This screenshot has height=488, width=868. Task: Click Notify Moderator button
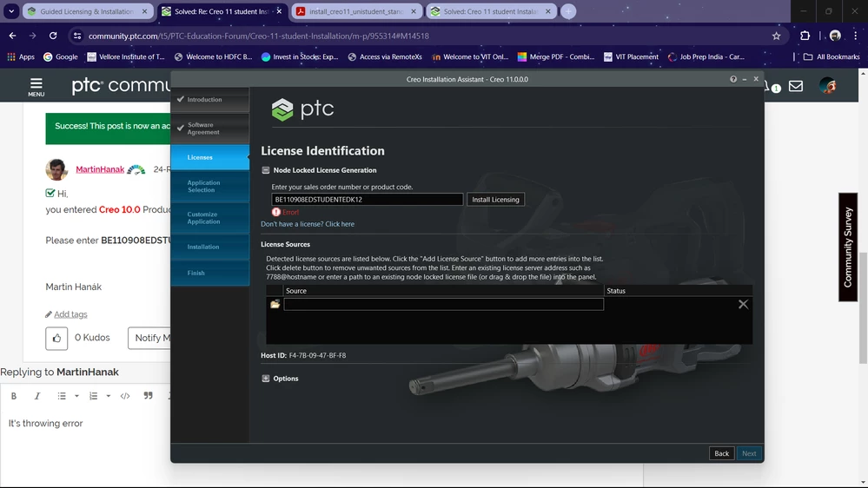point(149,338)
